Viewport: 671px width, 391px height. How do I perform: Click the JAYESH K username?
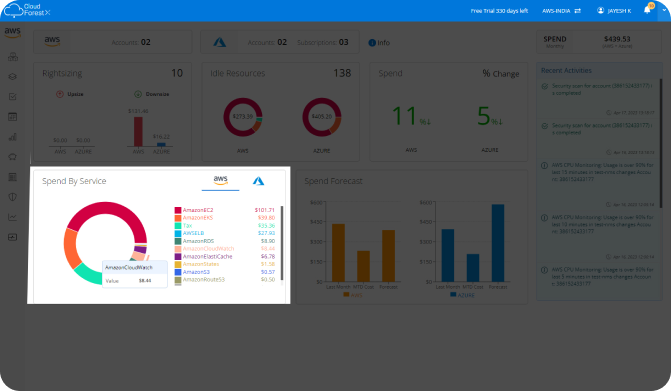click(x=619, y=11)
